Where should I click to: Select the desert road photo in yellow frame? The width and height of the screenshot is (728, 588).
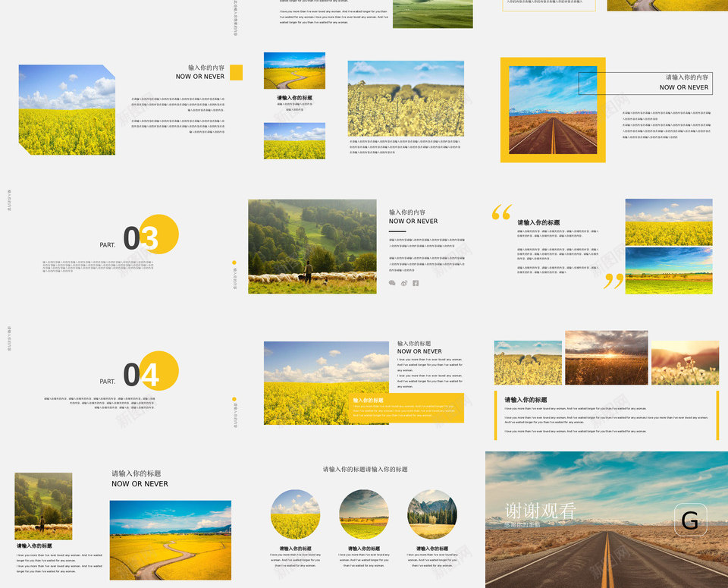tap(553, 110)
